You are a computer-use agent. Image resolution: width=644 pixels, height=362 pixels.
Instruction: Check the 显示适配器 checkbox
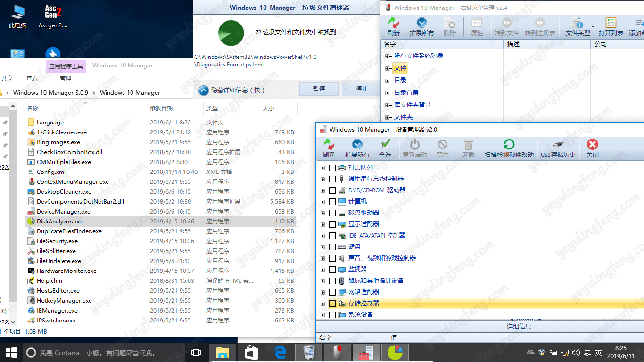coord(332,224)
